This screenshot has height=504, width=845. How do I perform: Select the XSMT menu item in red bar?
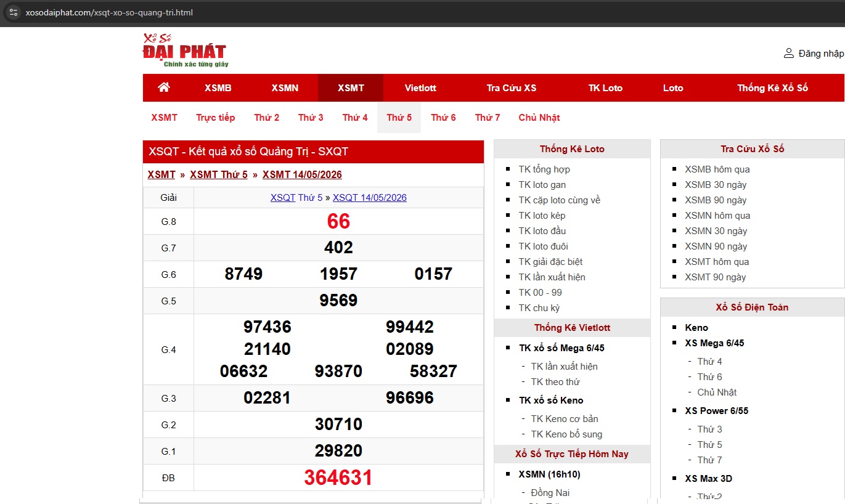(x=351, y=88)
